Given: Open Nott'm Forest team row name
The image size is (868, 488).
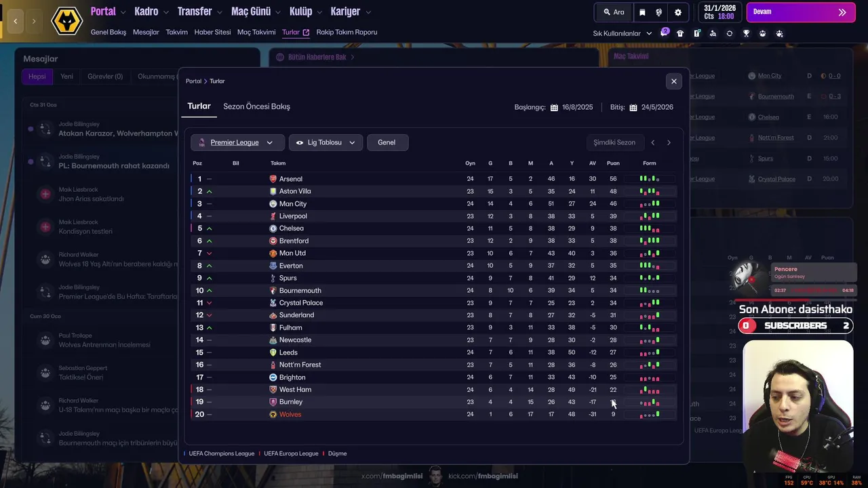Looking at the screenshot, I should tap(300, 365).
